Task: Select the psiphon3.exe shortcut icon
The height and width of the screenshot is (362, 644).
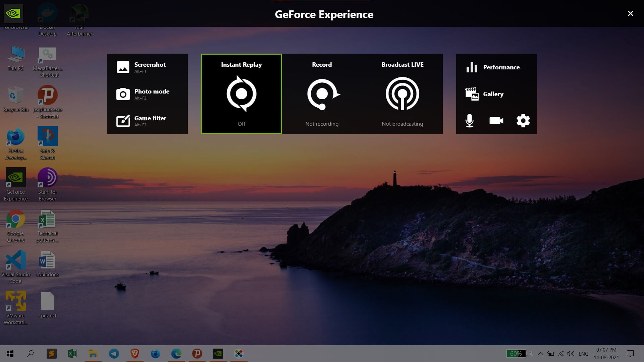Action: [x=48, y=102]
